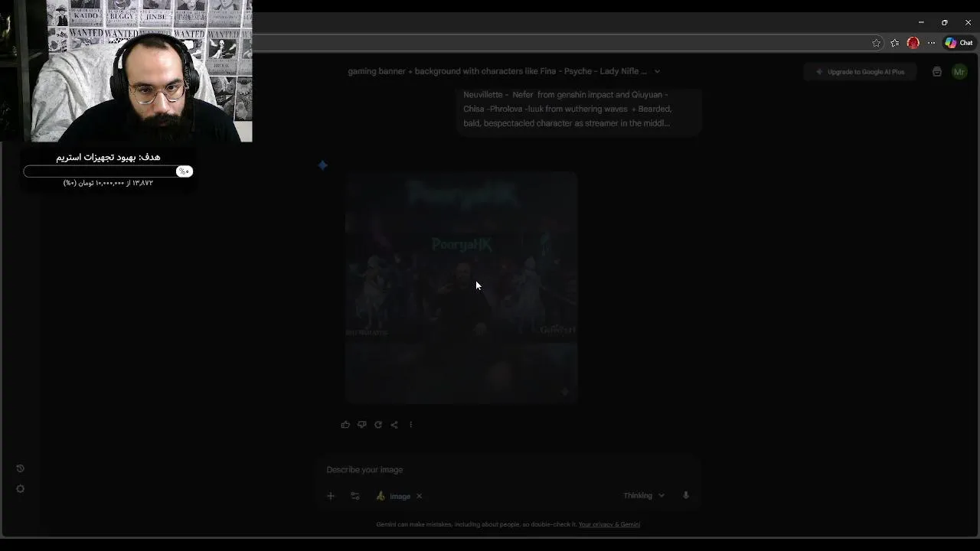
Task: Open the temporary chat icon beside avatar
Action: point(937,72)
